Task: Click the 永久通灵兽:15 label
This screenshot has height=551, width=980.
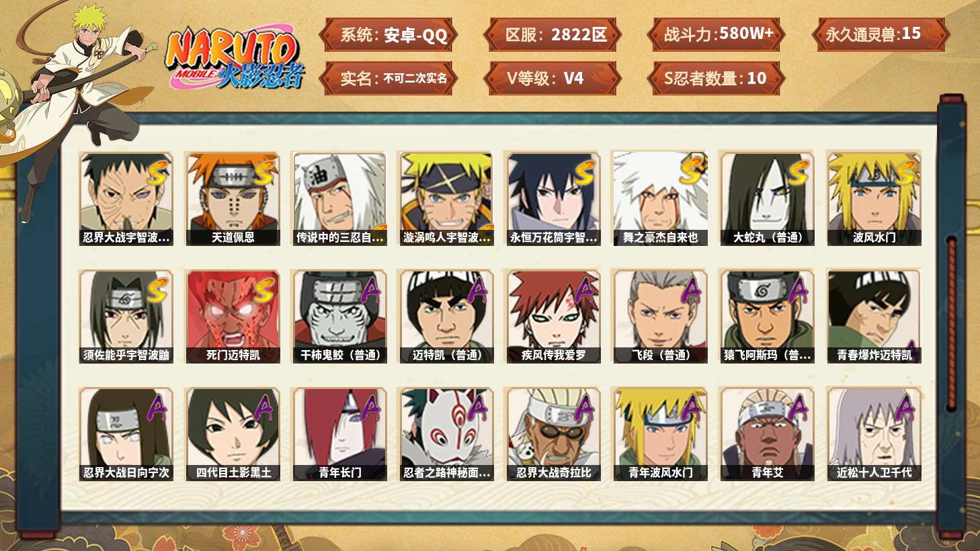Action: 881,34
